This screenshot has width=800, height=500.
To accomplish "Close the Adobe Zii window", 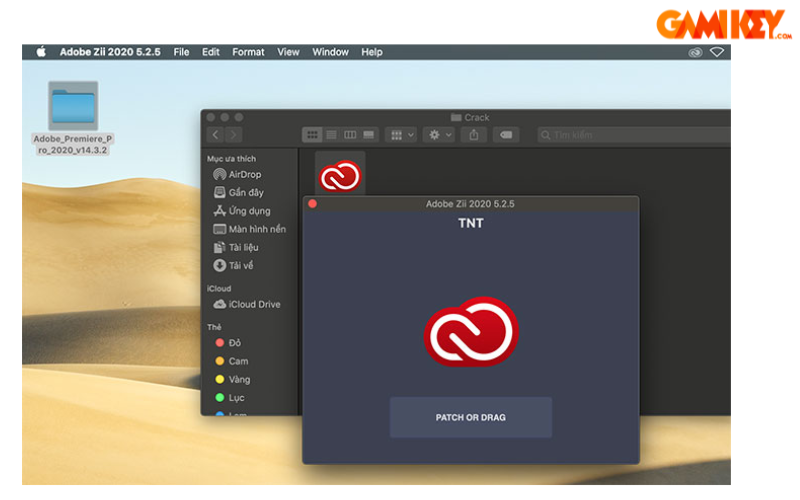I will point(312,204).
